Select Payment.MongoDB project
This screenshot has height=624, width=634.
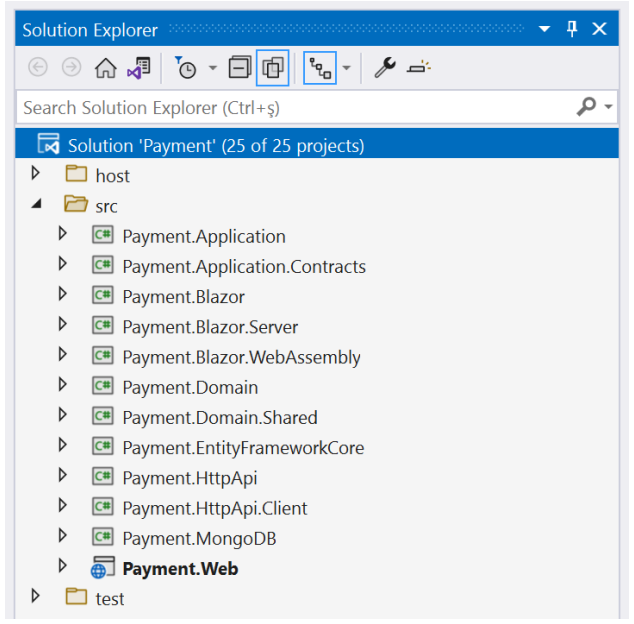(199, 539)
